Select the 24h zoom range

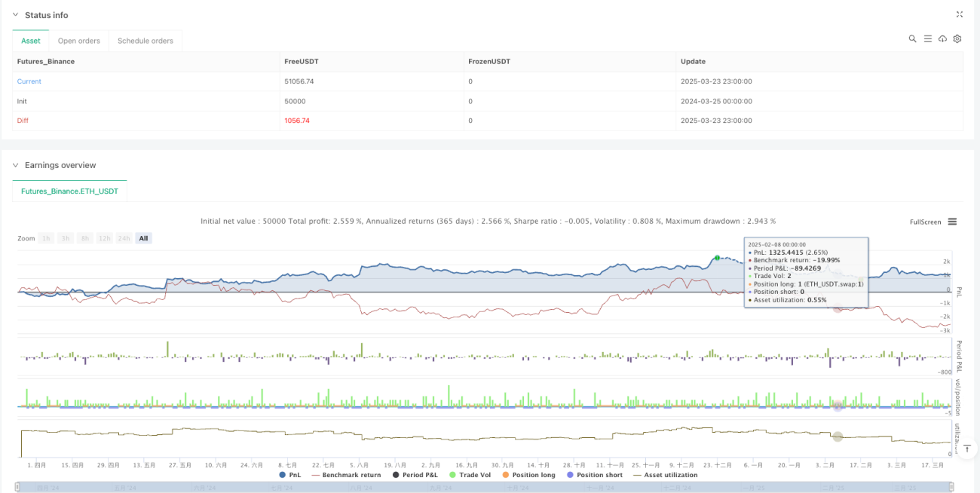tap(124, 238)
